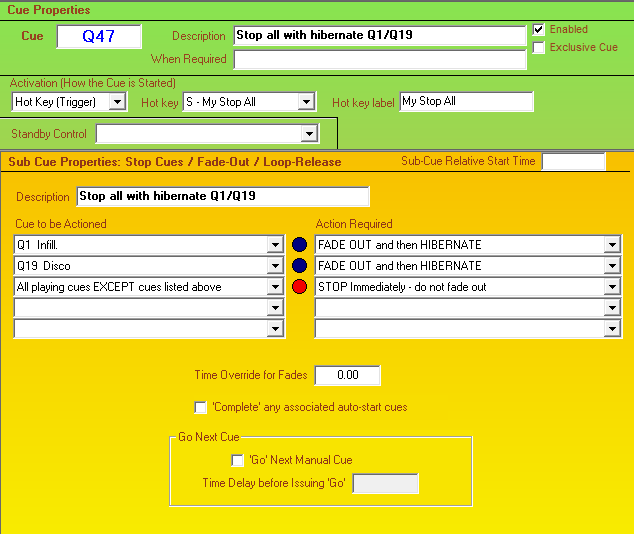Screen dimensions: 634x534
Task: Click the Sub-Cue Relative Start Time field
Action: 573,162
